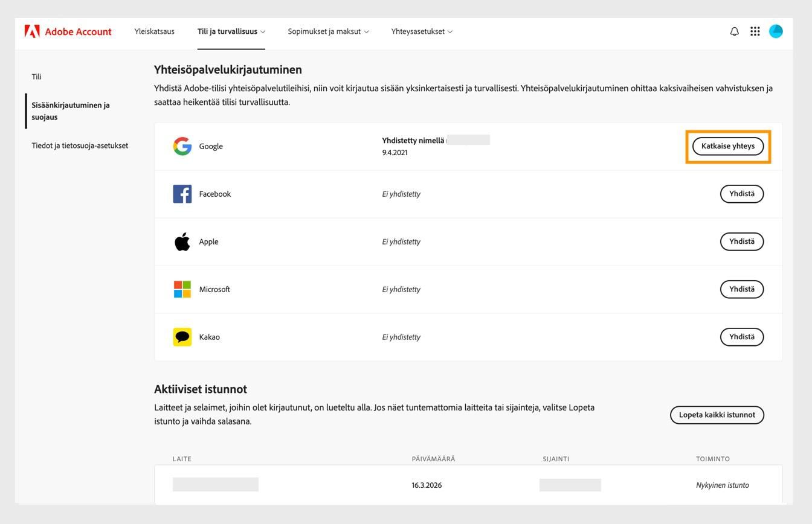Click the Apple logo icon

click(x=181, y=241)
